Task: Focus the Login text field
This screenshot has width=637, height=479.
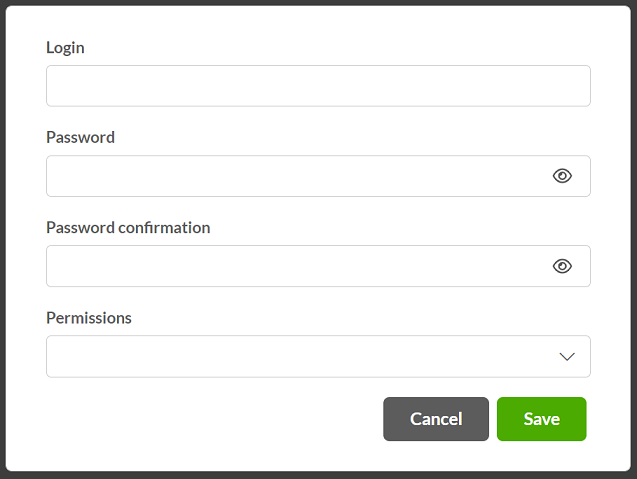Action: [318, 86]
